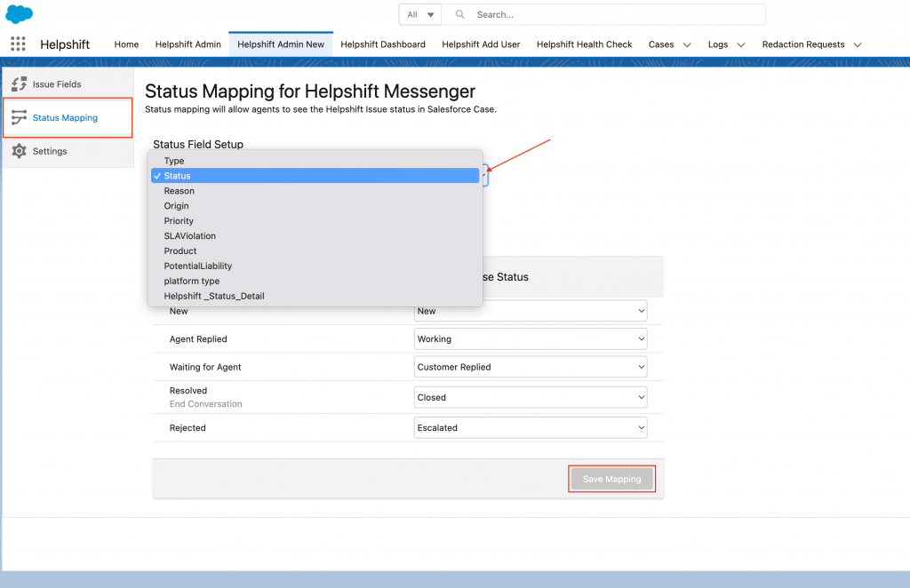Open the Agent Replied mapping dropdown
The width and height of the screenshot is (910, 588).
pos(531,339)
